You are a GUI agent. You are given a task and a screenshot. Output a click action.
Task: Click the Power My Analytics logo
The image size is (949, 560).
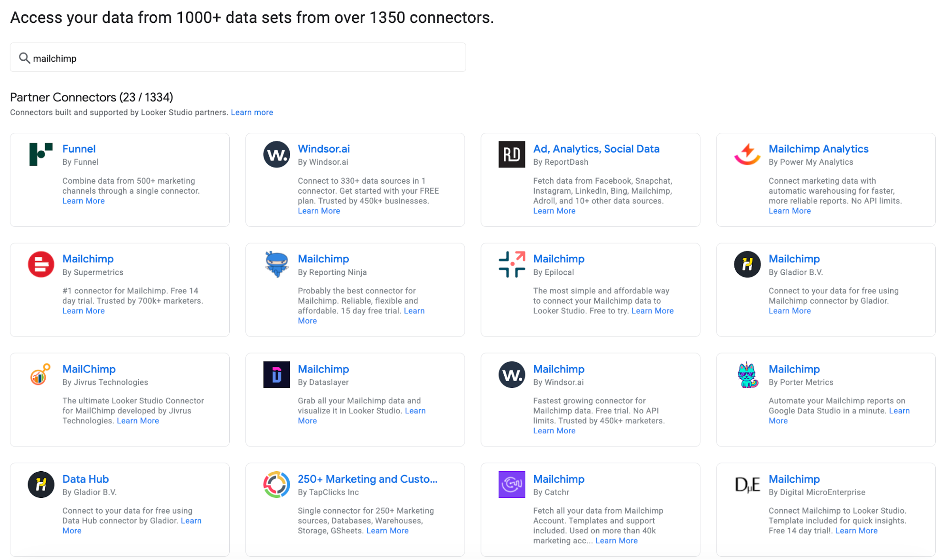[x=747, y=154]
